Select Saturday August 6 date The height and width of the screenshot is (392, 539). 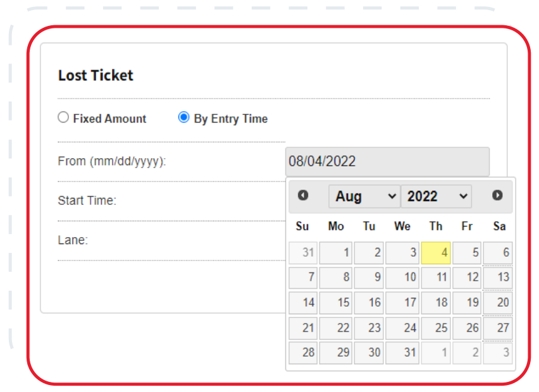tap(498, 252)
